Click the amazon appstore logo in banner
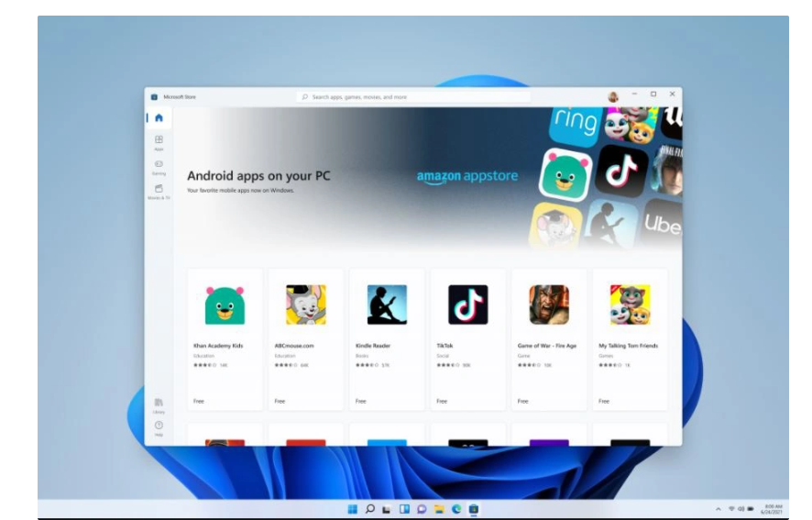Image resolution: width=812 pixels, height=520 pixels. pos(467,177)
